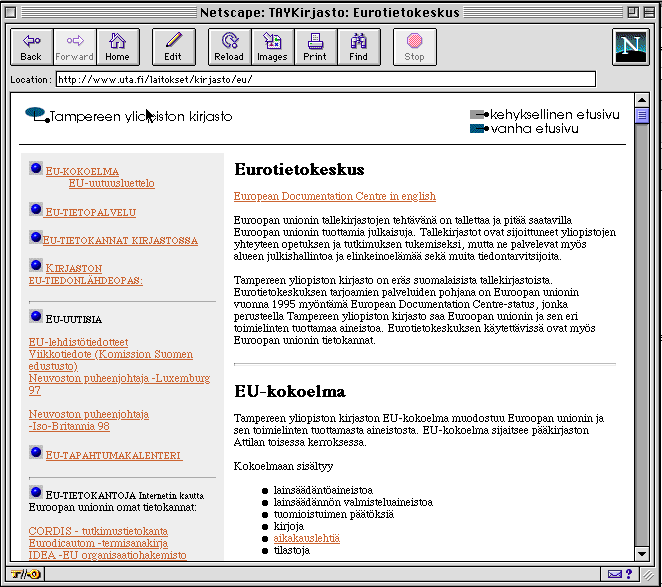662x587 pixels.
Task: Click the window resize grip in corner
Action: (648, 574)
